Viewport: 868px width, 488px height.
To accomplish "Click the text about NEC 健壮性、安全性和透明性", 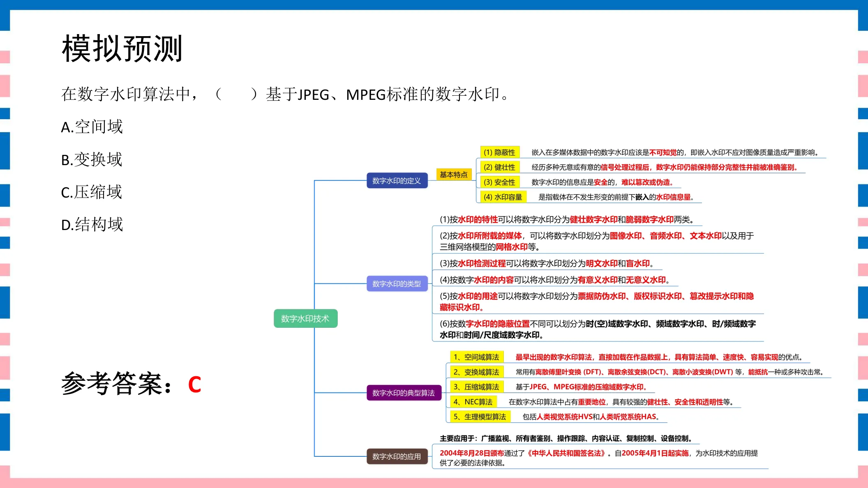I will (x=621, y=402).
